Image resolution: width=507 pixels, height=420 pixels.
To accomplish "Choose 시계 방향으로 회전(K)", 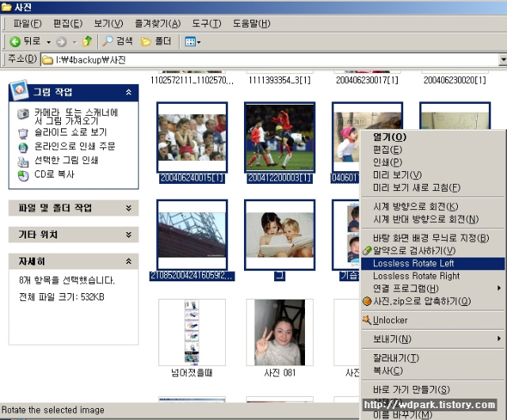I will point(433,207).
